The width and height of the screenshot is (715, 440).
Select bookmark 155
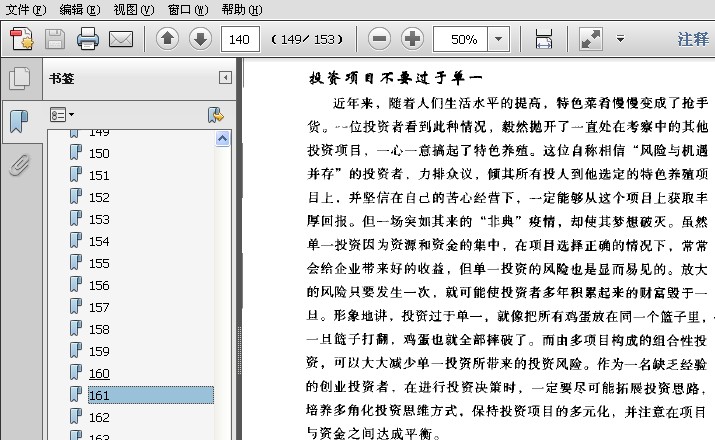99,264
